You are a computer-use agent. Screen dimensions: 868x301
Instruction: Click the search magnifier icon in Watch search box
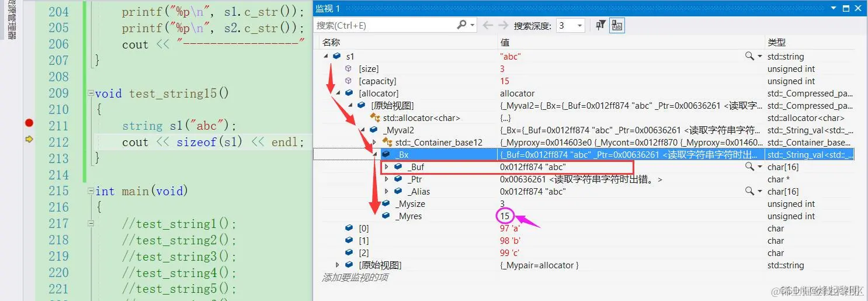pyautogui.click(x=461, y=25)
